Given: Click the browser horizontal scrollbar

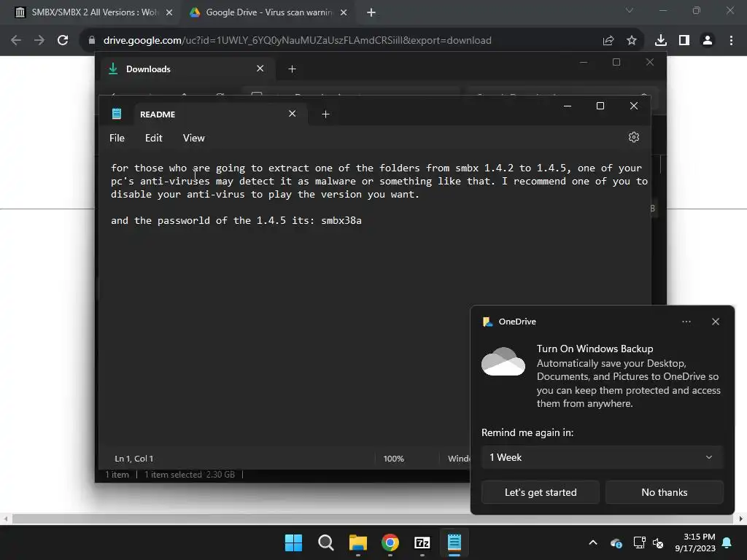Looking at the screenshot, I should coord(373,518).
